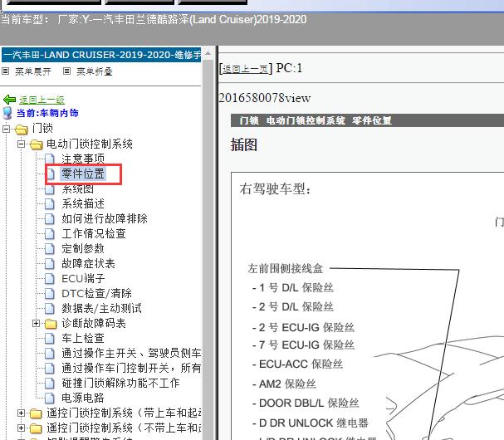This screenshot has height=440, width=504.
Task: Collapse the 电动门锁控制系统 node
Action: pyautogui.click(x=21, y=144)
